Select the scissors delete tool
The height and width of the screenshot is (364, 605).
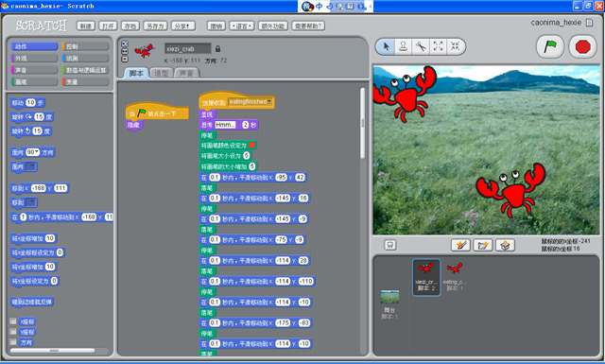421,47
